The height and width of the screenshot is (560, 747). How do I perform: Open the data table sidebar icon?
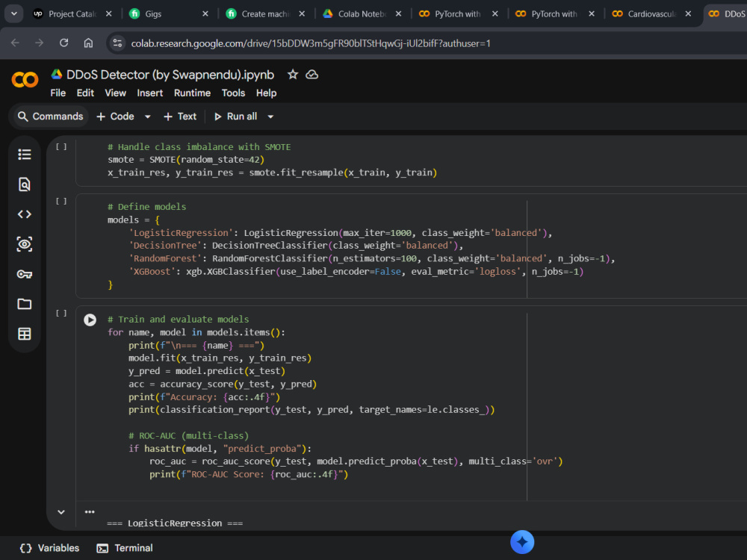25,334
